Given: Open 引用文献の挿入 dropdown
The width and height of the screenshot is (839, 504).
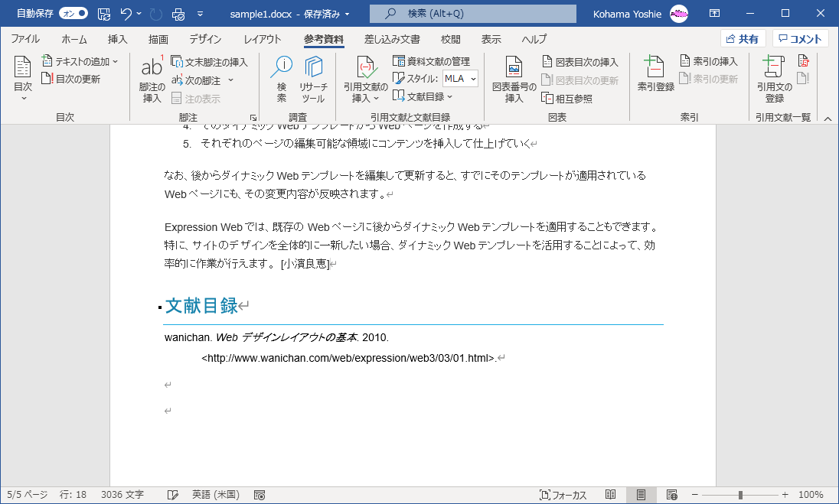Looking at the screenshot, I should point(365,79).
